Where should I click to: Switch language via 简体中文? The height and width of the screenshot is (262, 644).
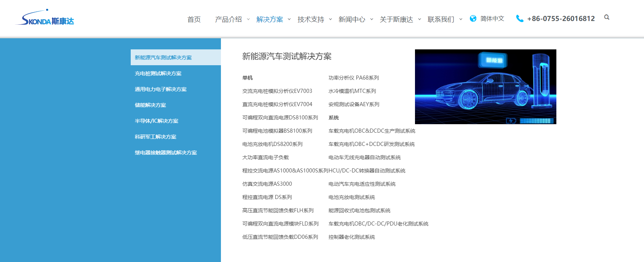click(x=492, y=18)
